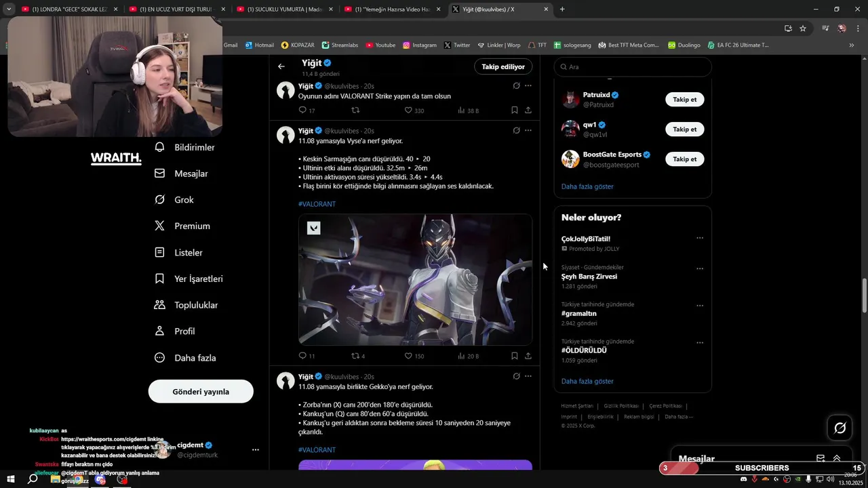Open more options on Gekko nerf tweet
Image resolution: width=868 pixels, height=488 pixels.
(x=528, y=376)
